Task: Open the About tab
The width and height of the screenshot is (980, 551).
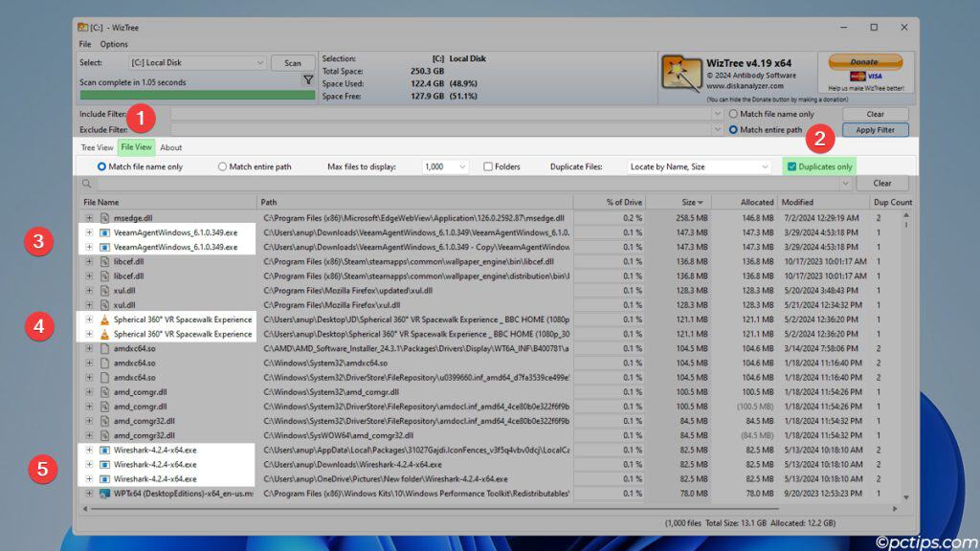Action: [170, 148]
